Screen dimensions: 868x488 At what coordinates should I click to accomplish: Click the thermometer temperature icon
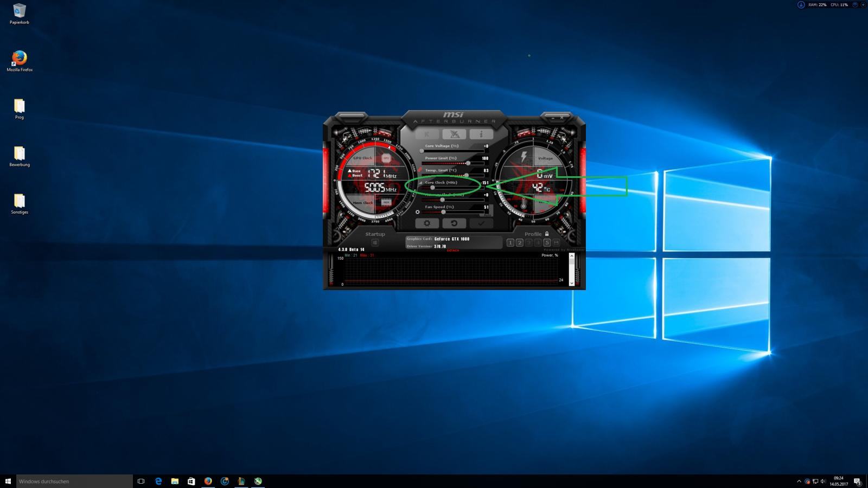524,203
